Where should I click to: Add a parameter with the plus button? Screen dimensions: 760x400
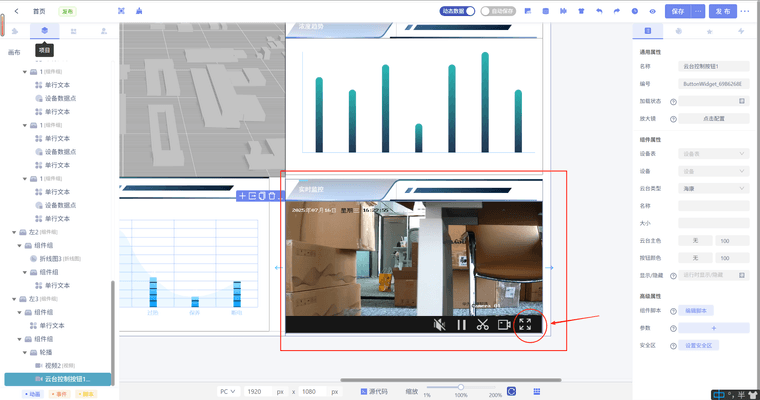click(713, 328)
